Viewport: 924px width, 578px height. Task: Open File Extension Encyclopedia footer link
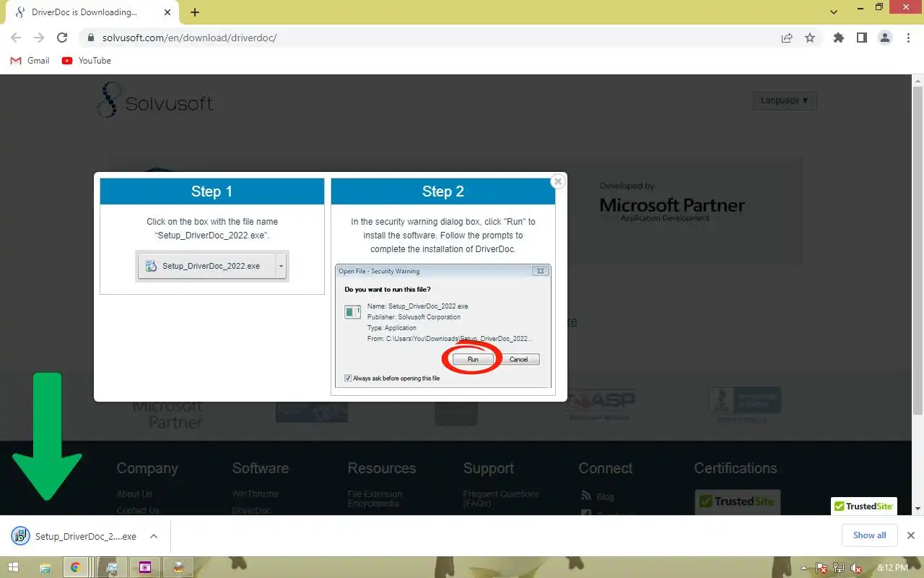(375, 499)
